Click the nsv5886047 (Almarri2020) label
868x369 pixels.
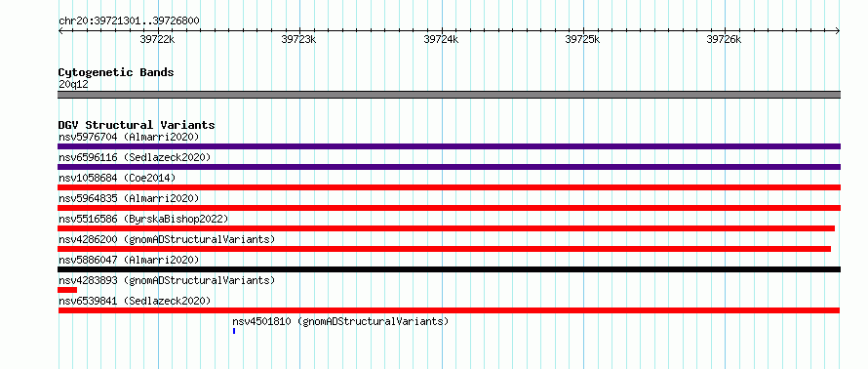129,260
